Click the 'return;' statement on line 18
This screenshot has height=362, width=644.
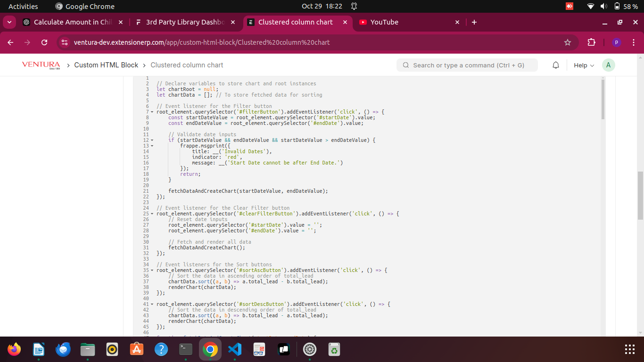[x=190, y=174]
